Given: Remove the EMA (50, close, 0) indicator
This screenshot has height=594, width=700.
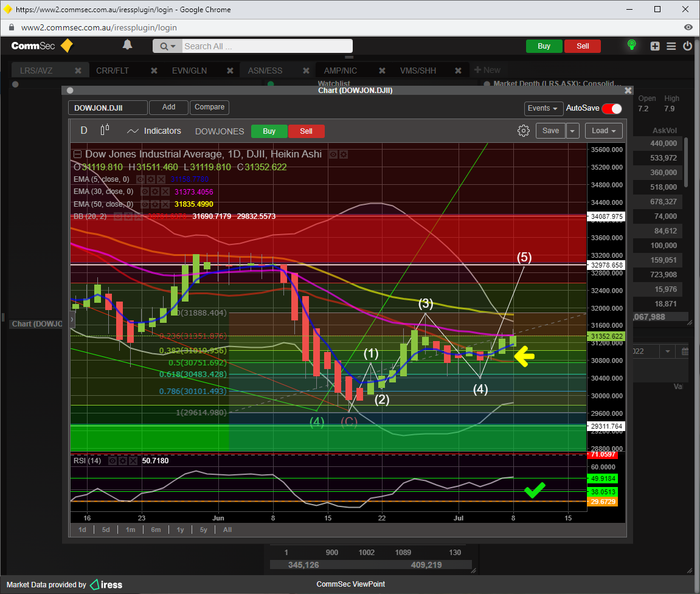Looking at the screenshot, I should [165, 204].
